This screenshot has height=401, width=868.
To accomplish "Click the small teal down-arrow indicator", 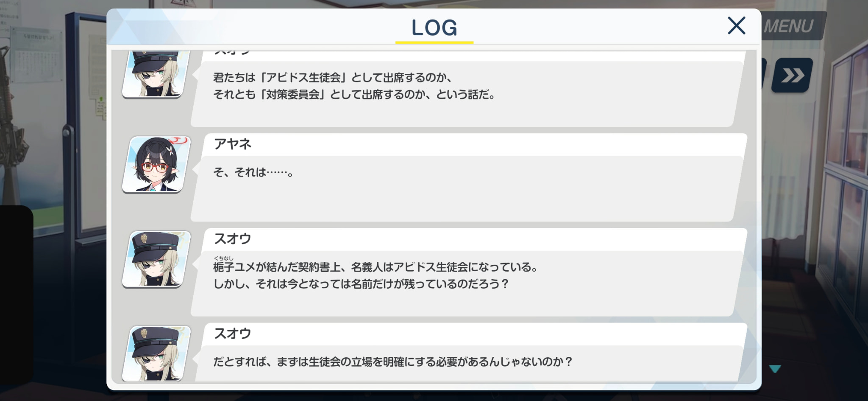I will coord(775,369).
